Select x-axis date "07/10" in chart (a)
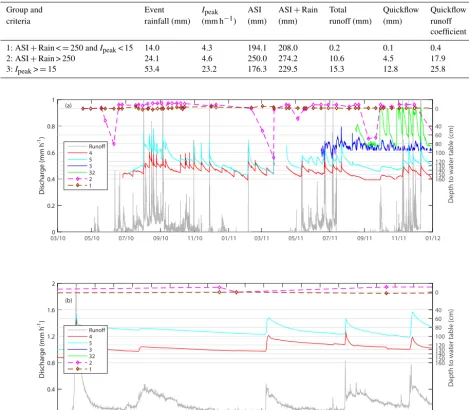 126,238
